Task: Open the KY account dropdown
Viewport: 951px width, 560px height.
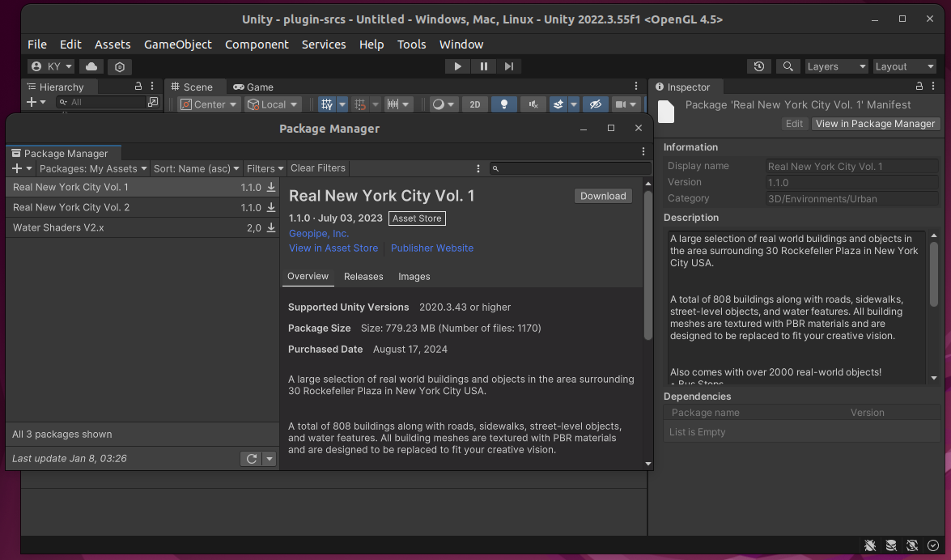Action: (x=51, y=66)
